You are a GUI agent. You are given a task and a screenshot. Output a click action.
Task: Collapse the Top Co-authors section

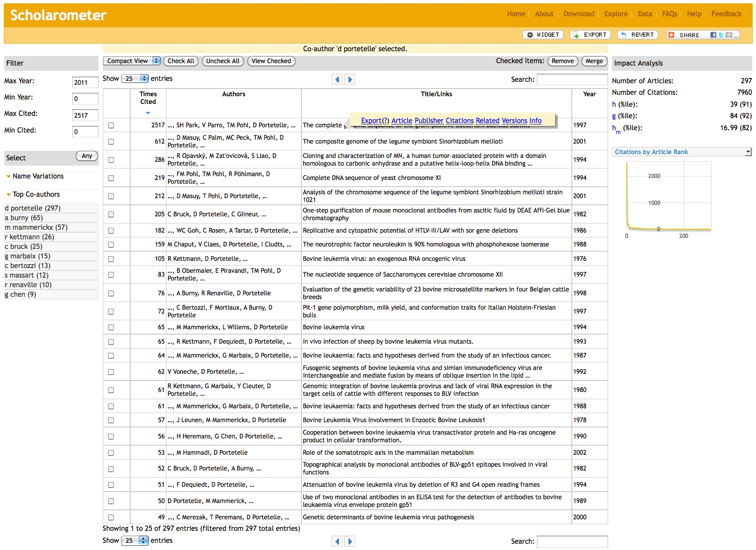pos(9,194)
